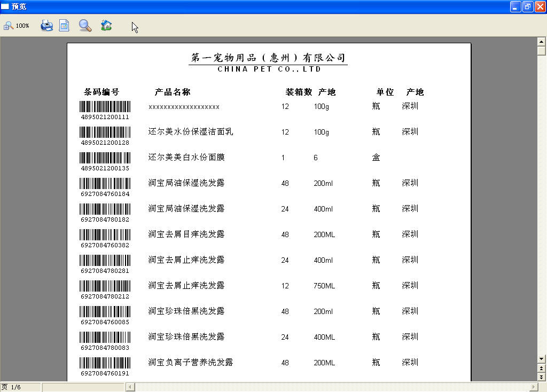Click barcode 6927084780083
Screen dimensions: 547x392
pos(105,341)
